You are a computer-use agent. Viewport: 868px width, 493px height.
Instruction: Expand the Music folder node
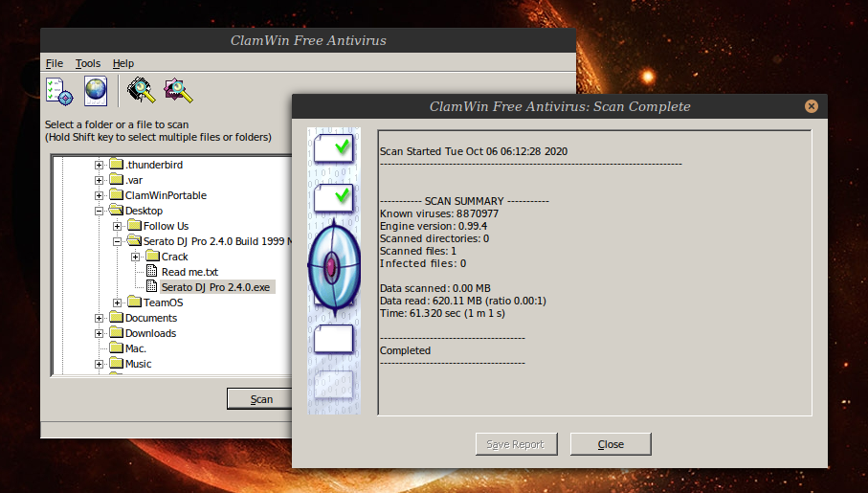click(x=99, y=364)
